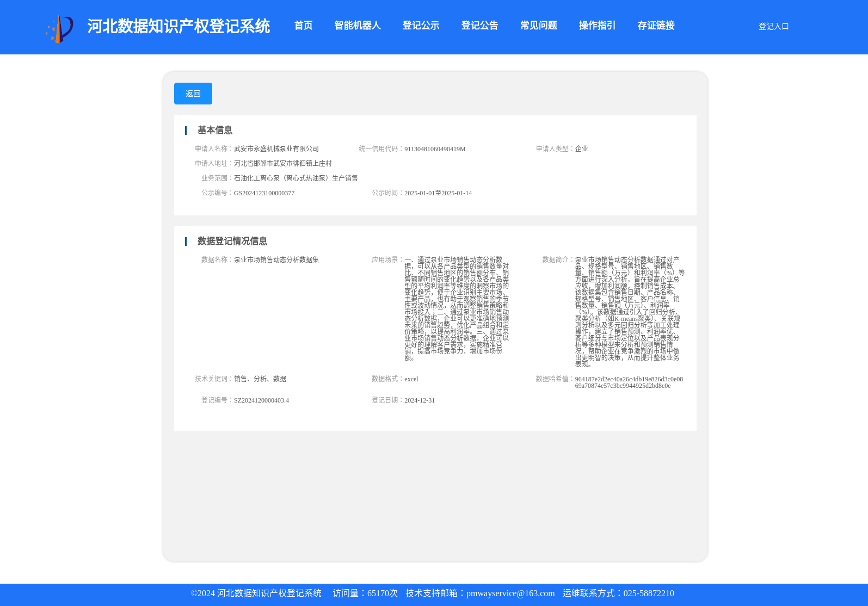The width and height of the screenshot is (868, 606).
Task: Select the 数据登记情况信息 section heading
Action: click(232, 241)
